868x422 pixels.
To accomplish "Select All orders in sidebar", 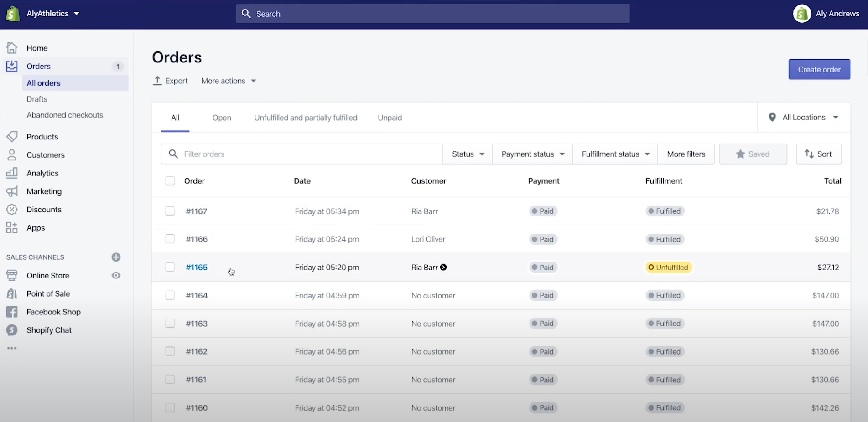I will (75, 83).
